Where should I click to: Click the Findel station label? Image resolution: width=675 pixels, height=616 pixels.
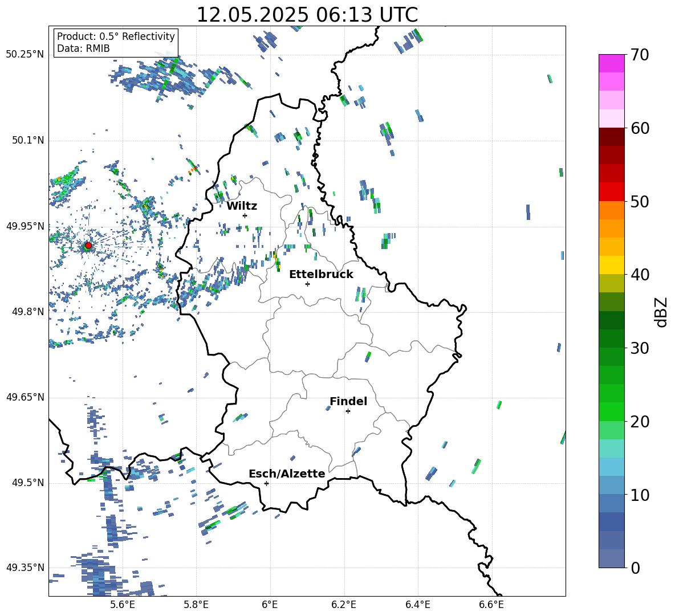[x=348, y=401]
